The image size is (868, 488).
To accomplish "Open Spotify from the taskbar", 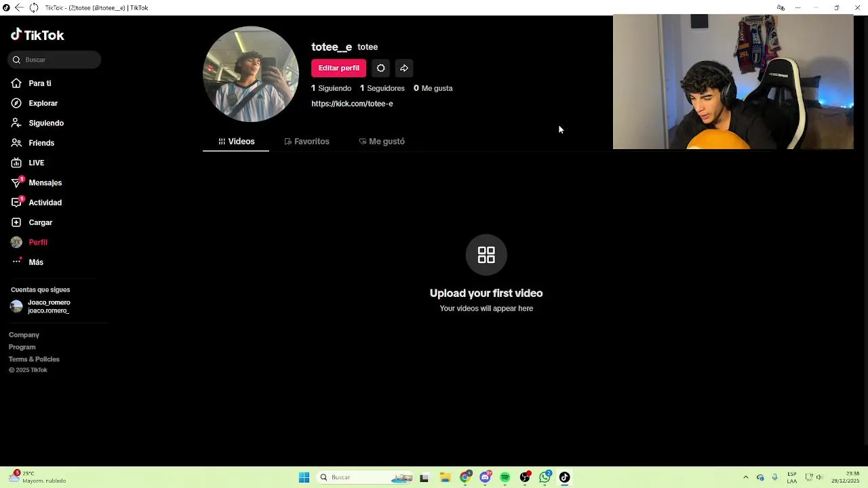I will point(505,478).
